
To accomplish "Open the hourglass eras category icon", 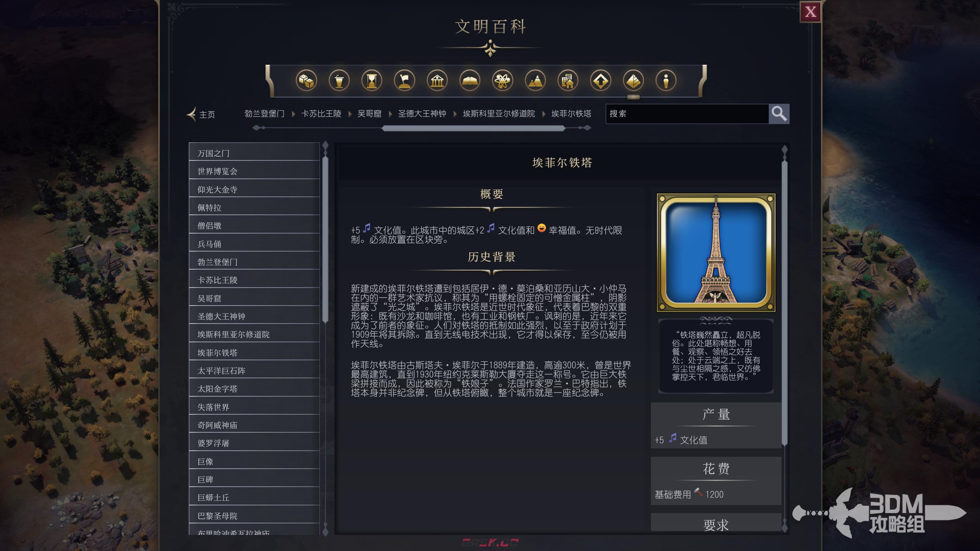I will coord(372,81).
